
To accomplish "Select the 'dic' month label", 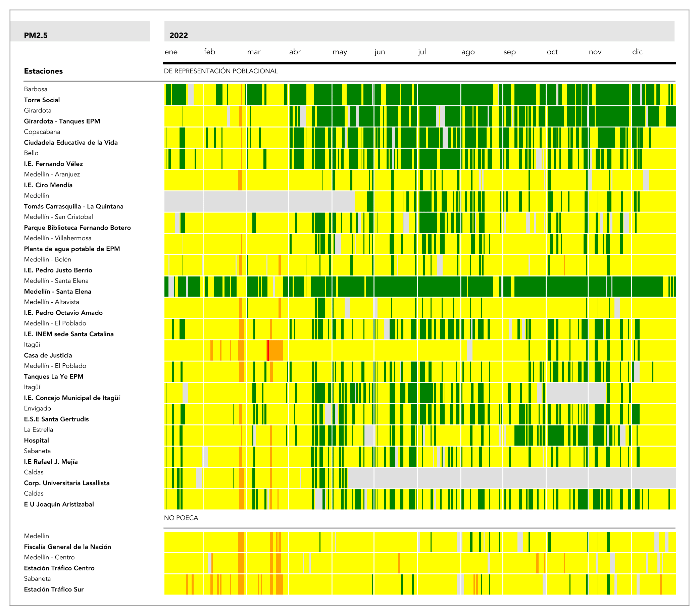I will tap(637, 52).
